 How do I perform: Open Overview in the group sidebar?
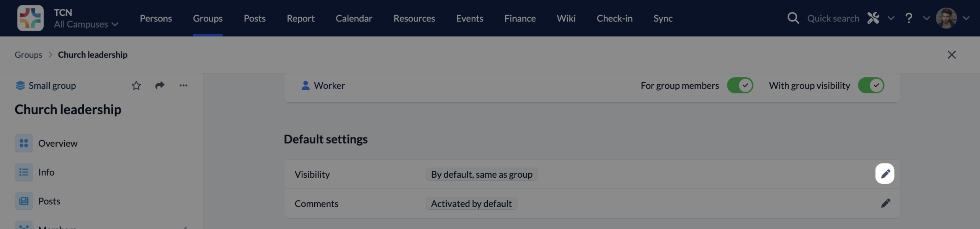click(57, 143)
